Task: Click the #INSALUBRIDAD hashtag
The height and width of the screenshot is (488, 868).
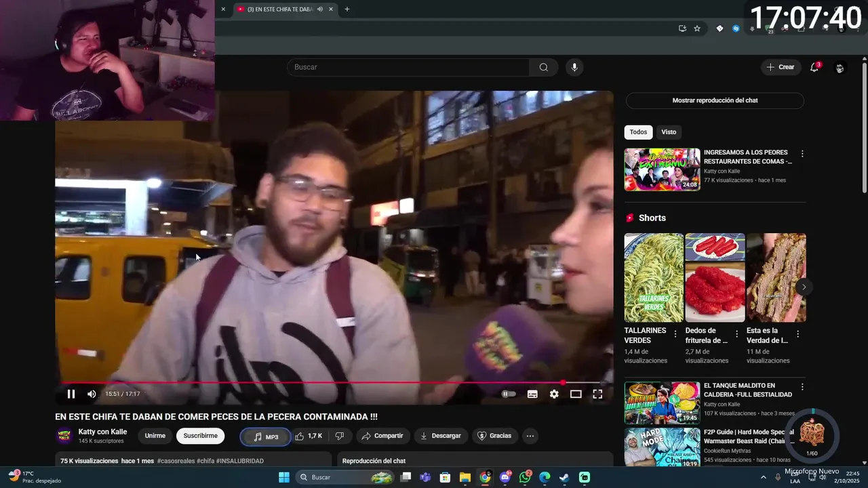Action: pyautogui.click(x=239, y=461)
